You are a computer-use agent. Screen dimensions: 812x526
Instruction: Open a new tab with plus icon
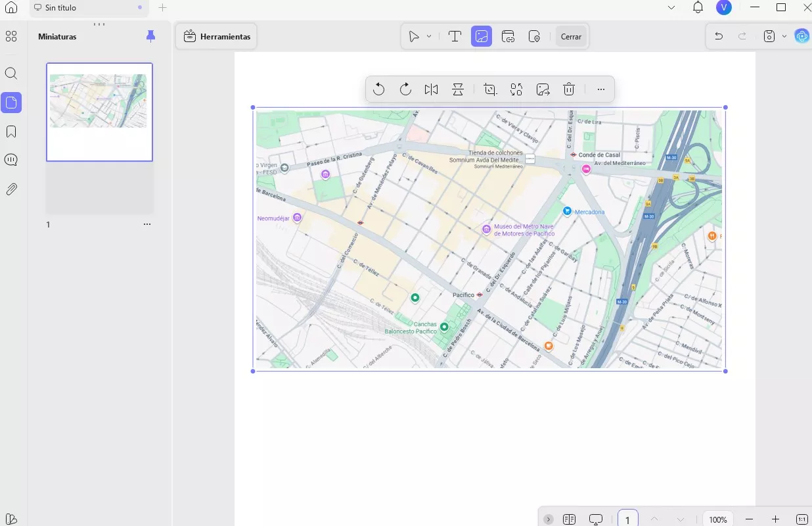(163, 8)
